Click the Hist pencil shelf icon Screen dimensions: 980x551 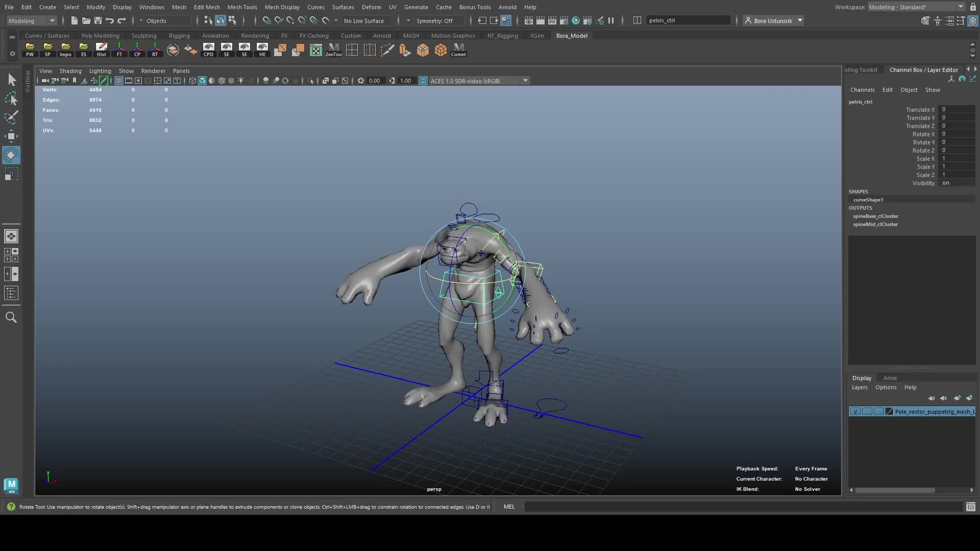tap(102, 49)
